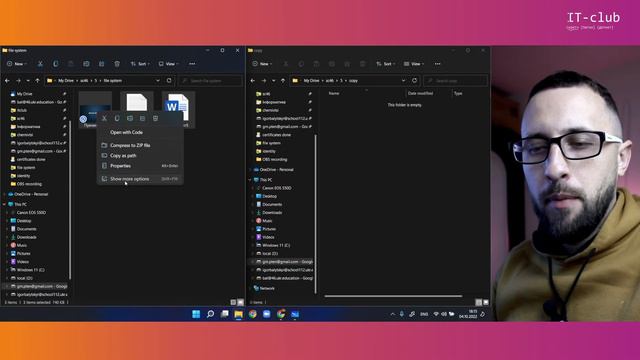Collapse This PC in file system window tree
This screenshot has width=640, height=360.
pyautogui.click(x=4, y=204)
